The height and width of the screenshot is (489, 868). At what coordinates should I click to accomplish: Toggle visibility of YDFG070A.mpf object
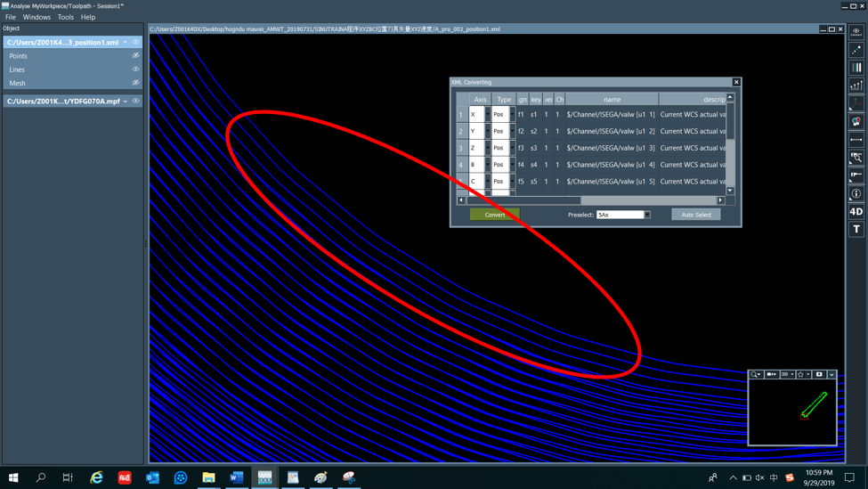click(x=135, y=101)
